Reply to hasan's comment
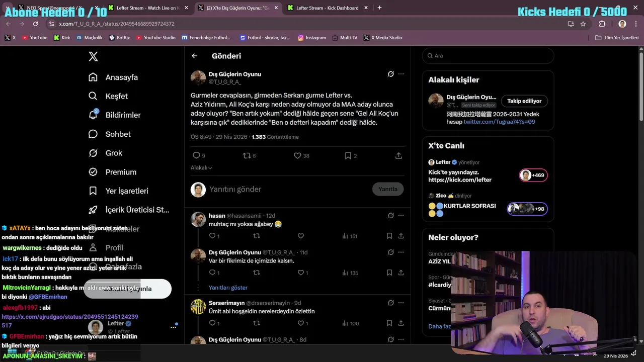Screen dimensions: 644x362 point(214,236)
